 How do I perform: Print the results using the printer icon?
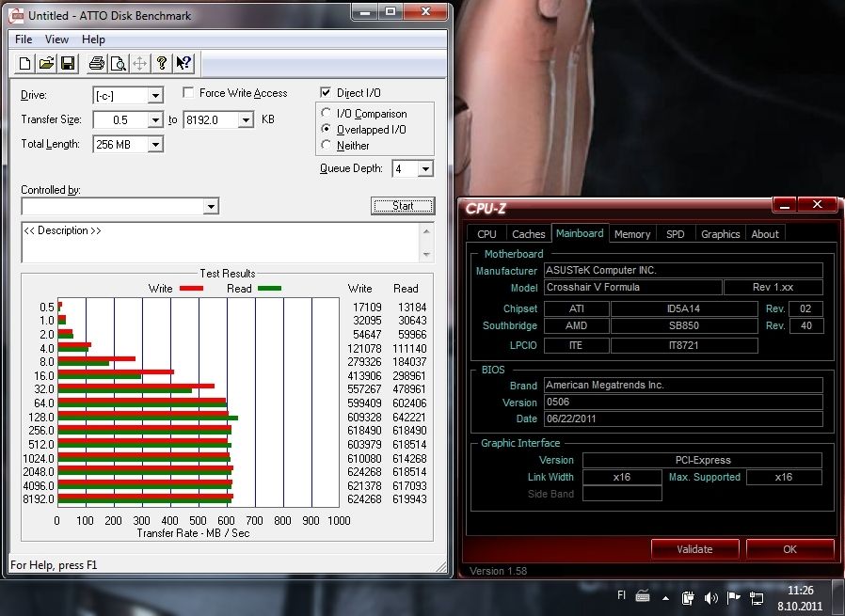pyautogui.click(x=97, y=64)
